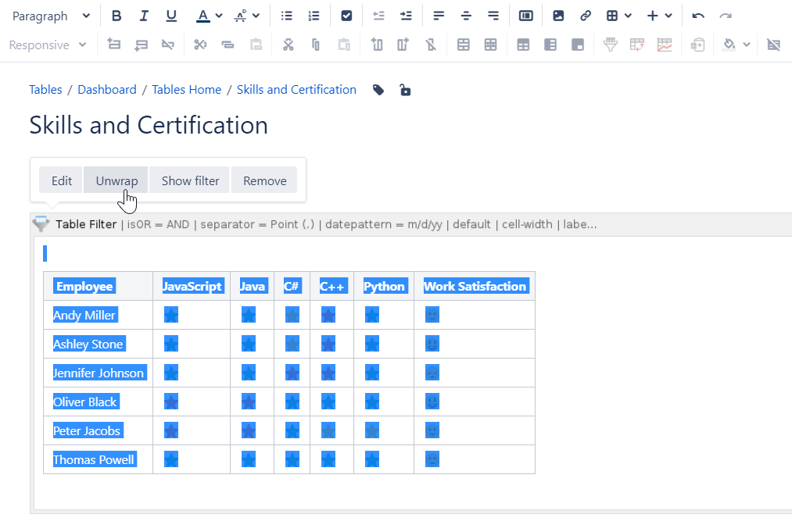Apply italic formatting
The image size is (792, 532).
pyautogui.click(x=143, y=16)
